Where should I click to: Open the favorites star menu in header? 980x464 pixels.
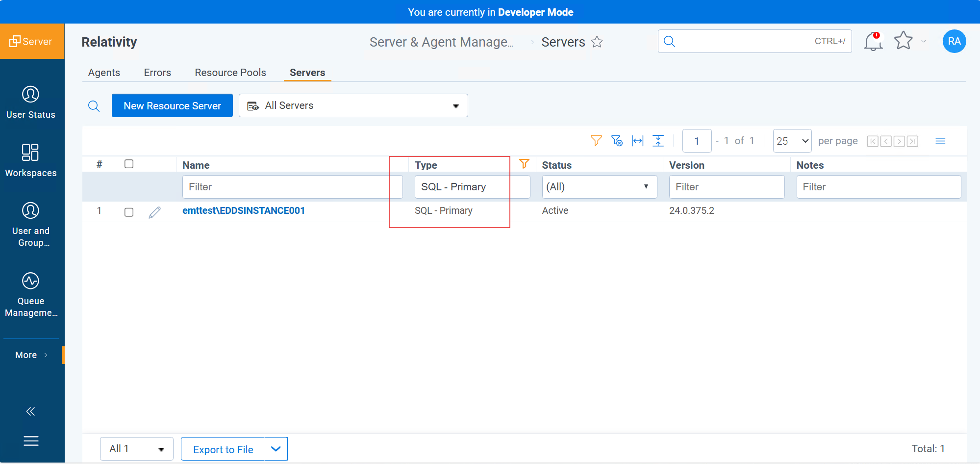pyautogui.click(x=904, y=41)
